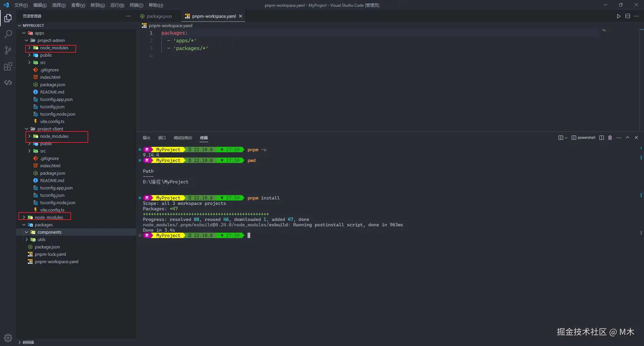Split the terminal using icon beside trash

click(x=602, y=138)
